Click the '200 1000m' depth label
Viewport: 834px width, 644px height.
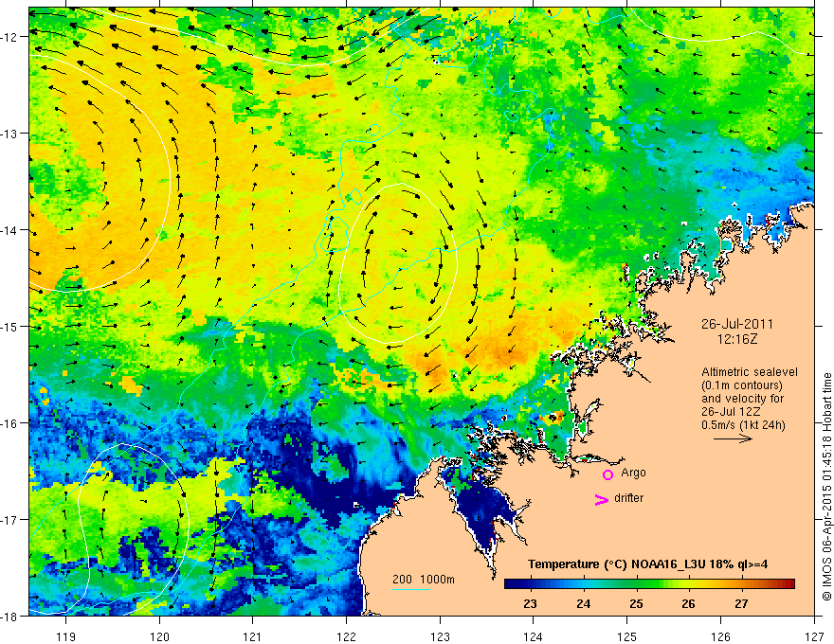424,580
